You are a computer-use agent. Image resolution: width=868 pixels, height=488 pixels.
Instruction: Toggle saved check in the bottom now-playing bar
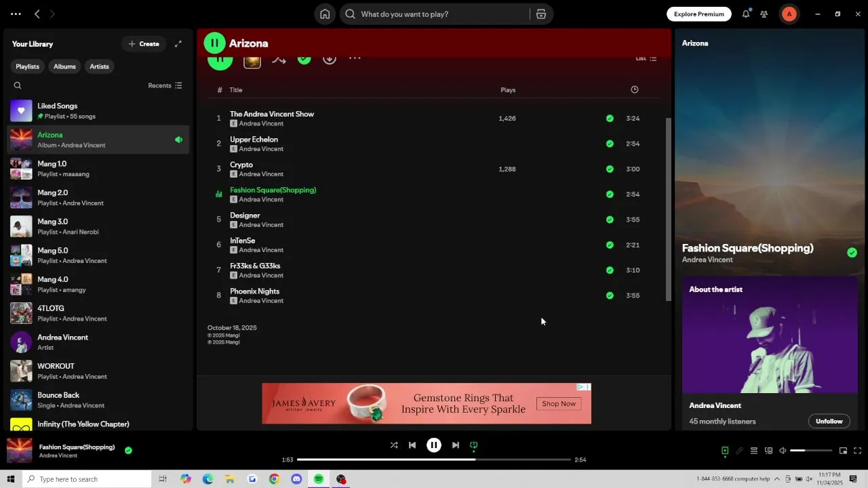128,450
